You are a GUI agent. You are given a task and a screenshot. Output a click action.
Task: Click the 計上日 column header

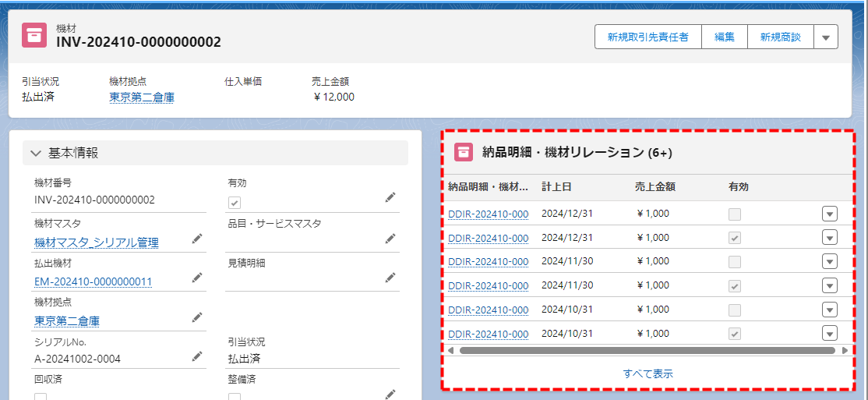[556, 187]
